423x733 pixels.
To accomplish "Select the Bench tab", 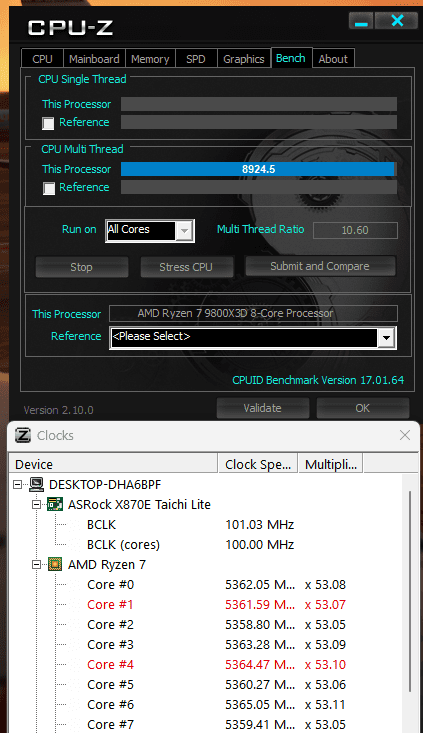I will [291, 58].
